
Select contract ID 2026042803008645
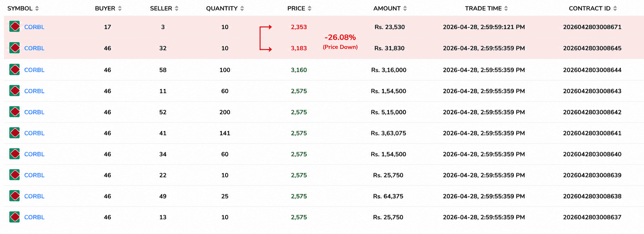[x=592, y=48]
